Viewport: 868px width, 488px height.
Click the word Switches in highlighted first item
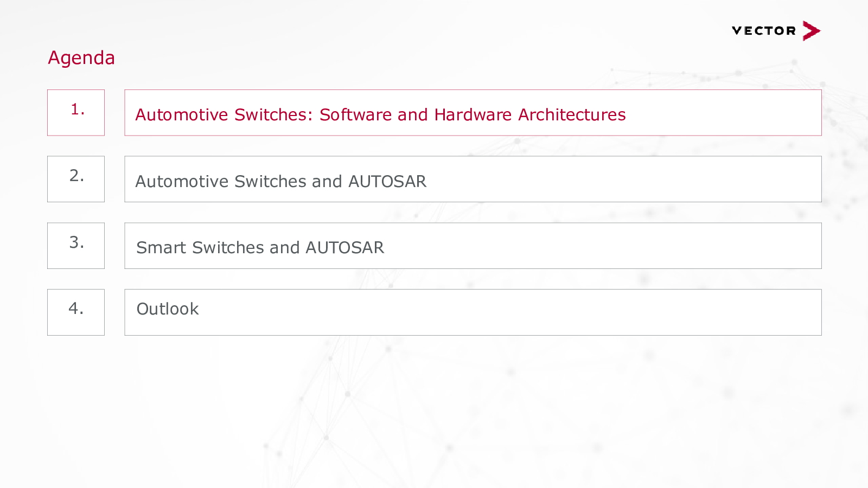pos(273,115)
